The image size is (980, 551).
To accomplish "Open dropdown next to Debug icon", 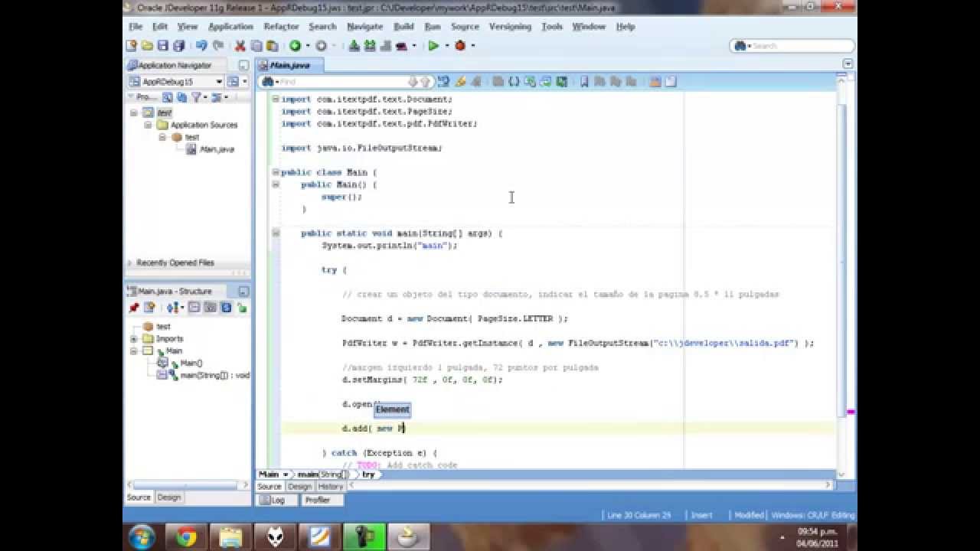I will tap(472, 46).
